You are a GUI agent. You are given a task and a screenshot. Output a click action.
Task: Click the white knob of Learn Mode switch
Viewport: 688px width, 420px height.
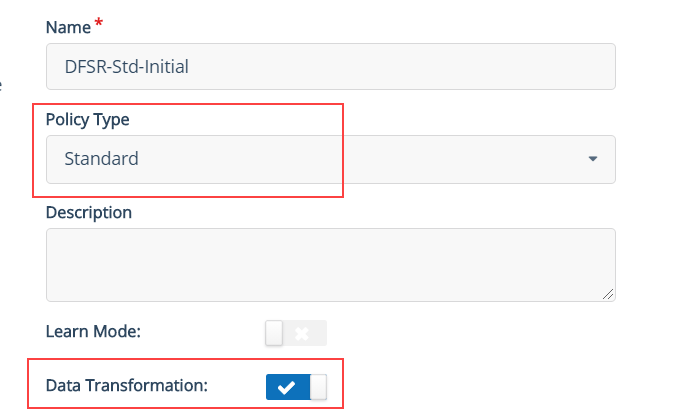click(x=274, y=333)
